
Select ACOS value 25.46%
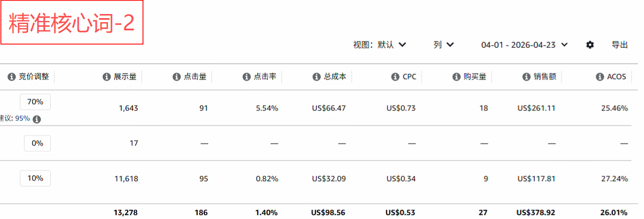click(x=614, y=109)
